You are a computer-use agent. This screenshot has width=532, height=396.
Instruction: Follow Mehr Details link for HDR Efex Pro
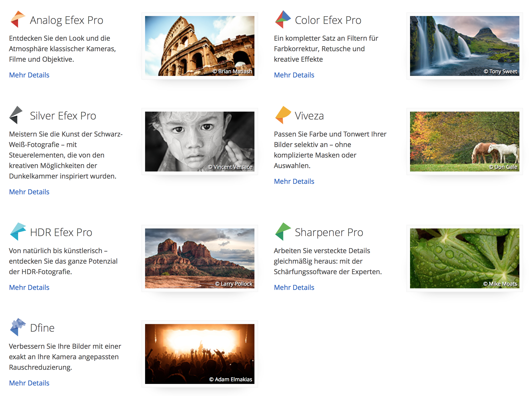[x=29, y=288]
